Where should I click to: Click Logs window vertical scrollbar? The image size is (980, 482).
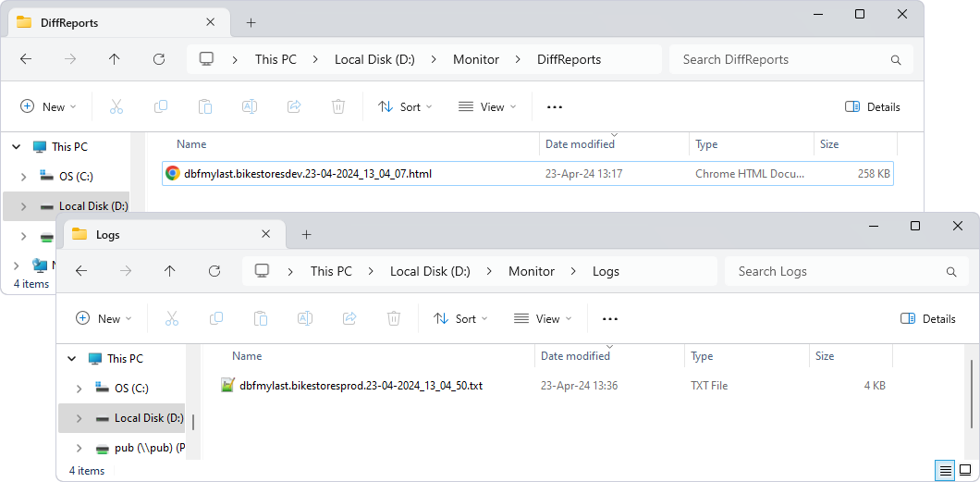coord(972,395)
